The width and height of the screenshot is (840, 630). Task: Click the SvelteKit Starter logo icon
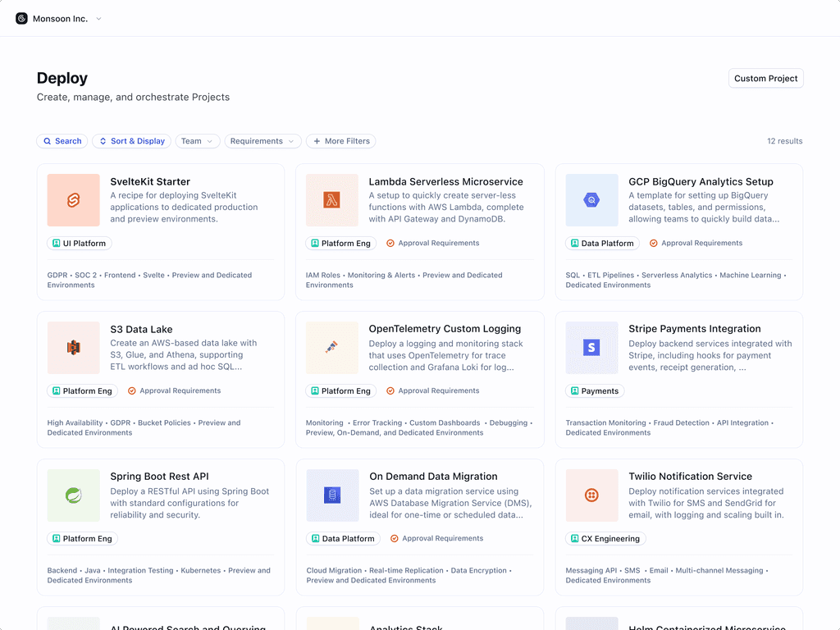pyautogui.click(x=73, y=199)
